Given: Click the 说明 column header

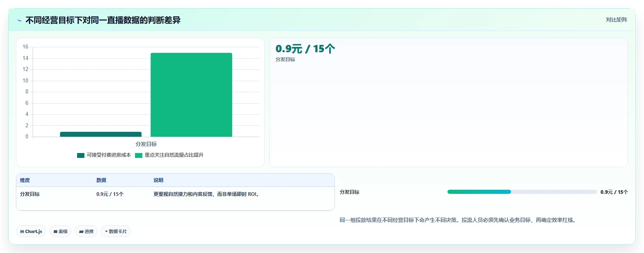Looking at the screenshot, I should [x=158, y=180].
